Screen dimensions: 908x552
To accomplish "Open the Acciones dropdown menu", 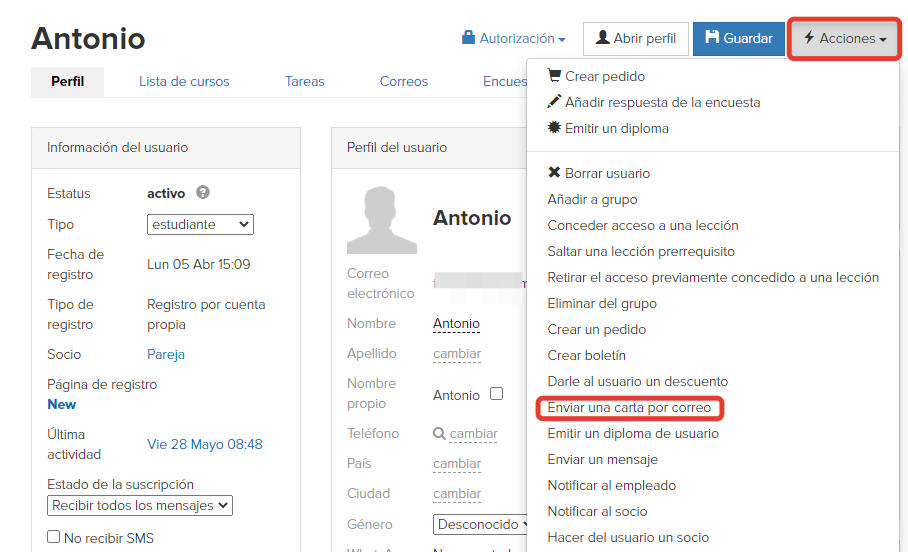I will click(x=844, y=38).
